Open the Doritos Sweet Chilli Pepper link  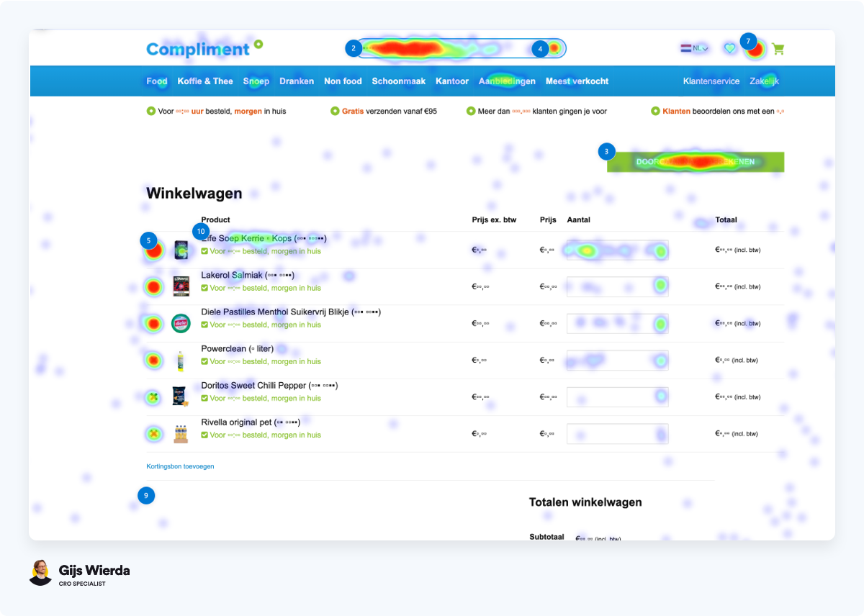point(269,385)
